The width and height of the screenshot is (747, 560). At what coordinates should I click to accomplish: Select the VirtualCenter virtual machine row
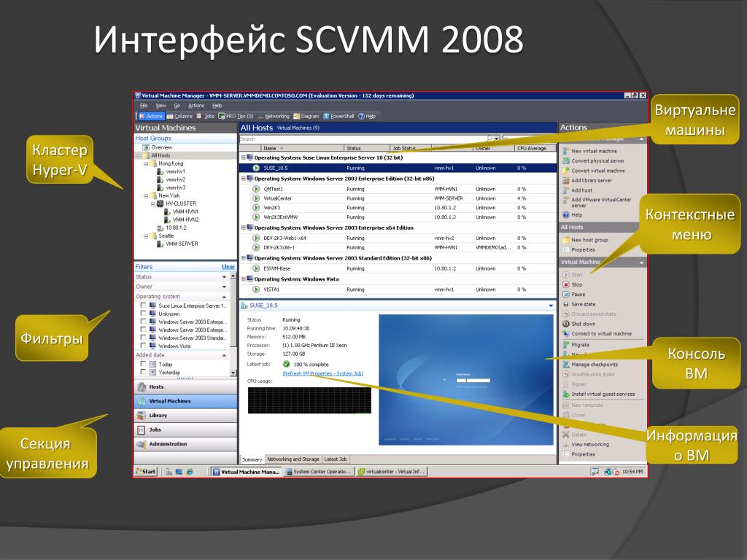[x=398, y=198]
